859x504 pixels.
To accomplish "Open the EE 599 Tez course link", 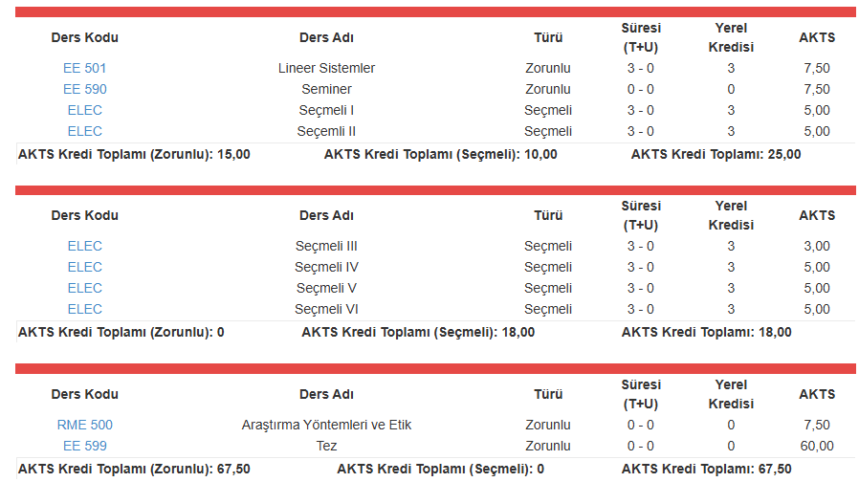I will pyautogui.click(x=84, y=446).
